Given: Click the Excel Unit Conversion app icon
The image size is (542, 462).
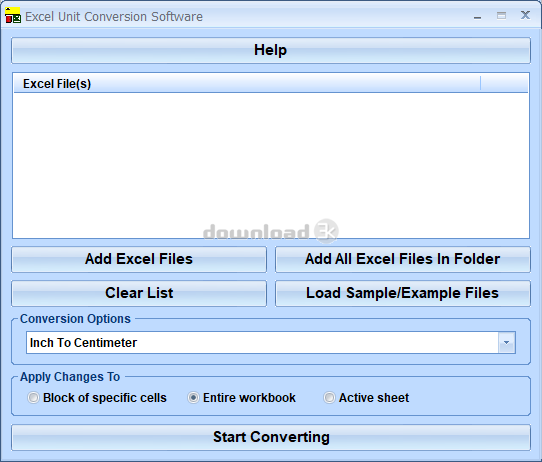Looking at the screenshot, I should (13, 16).
